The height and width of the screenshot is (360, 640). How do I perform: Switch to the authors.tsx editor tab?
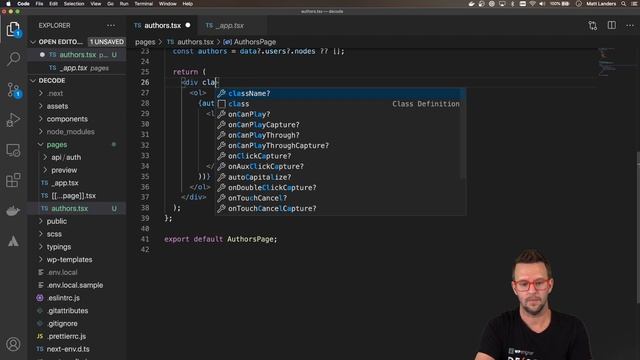coord(162,25)
